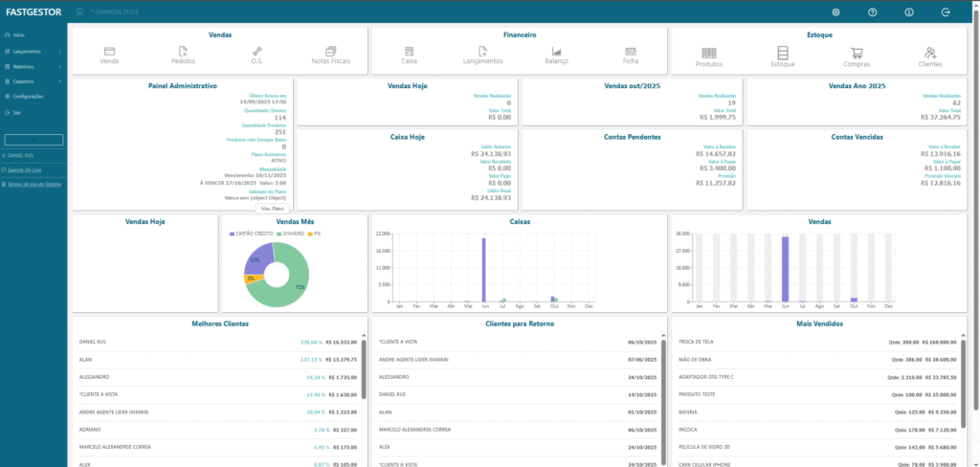Open the Balanço chart icon
Screen dimensions: 980x467
pos(556,52)
